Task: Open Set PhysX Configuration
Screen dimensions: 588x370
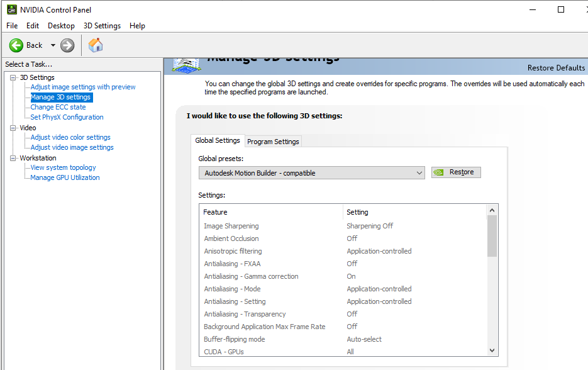Action: pos(66,117)
